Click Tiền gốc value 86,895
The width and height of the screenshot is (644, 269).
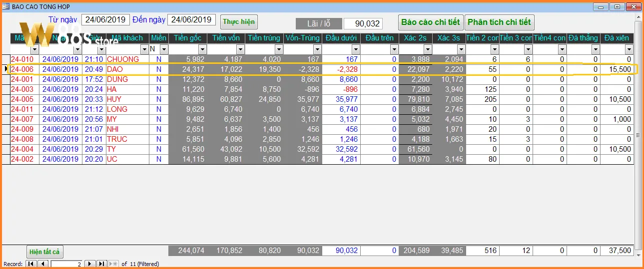tap(193, 99)
